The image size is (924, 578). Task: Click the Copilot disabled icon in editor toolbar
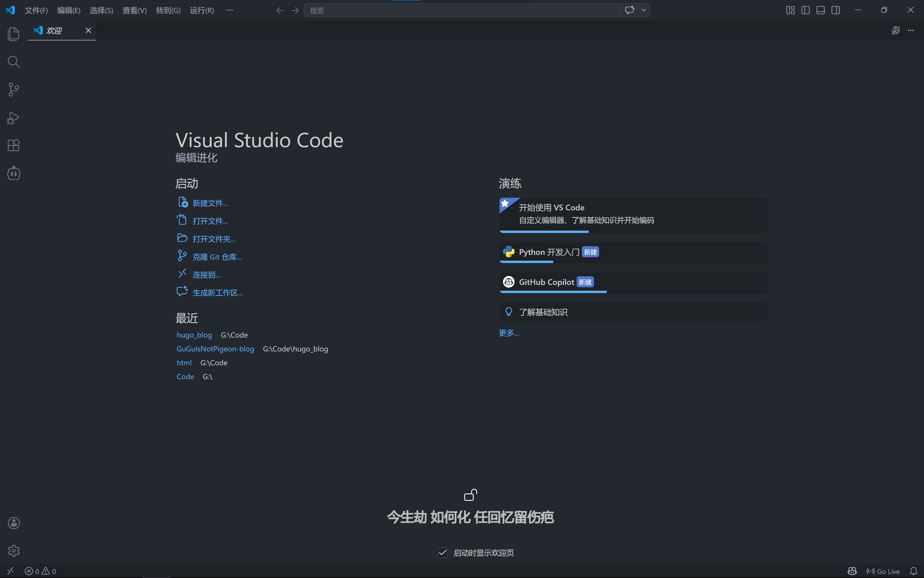pyautogui.click(x=895, y=30)
